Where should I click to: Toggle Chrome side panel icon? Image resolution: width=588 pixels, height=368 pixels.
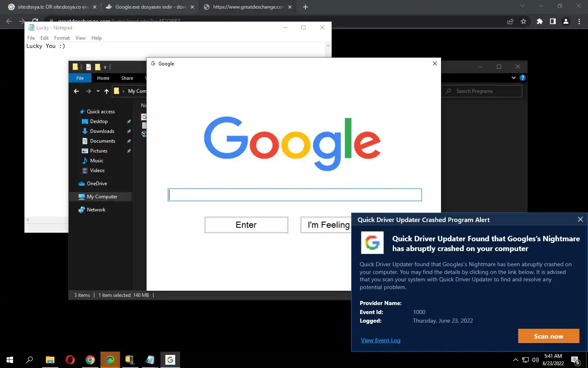click(553, 21)
